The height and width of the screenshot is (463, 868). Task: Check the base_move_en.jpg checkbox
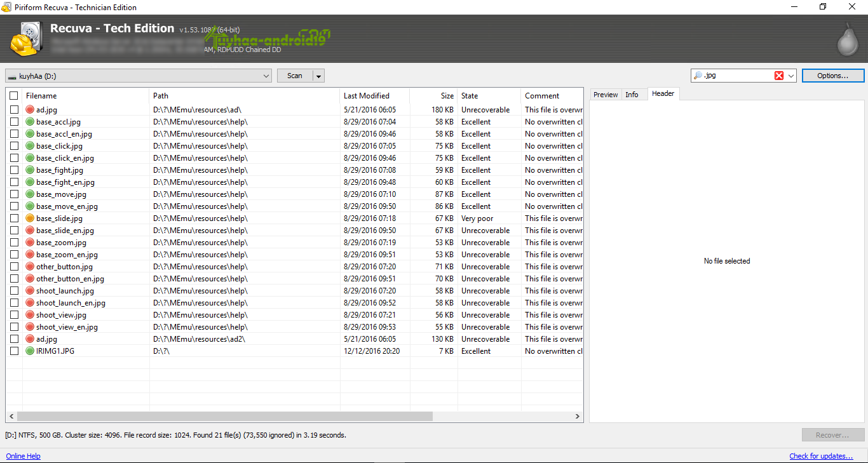coord(14,206)
